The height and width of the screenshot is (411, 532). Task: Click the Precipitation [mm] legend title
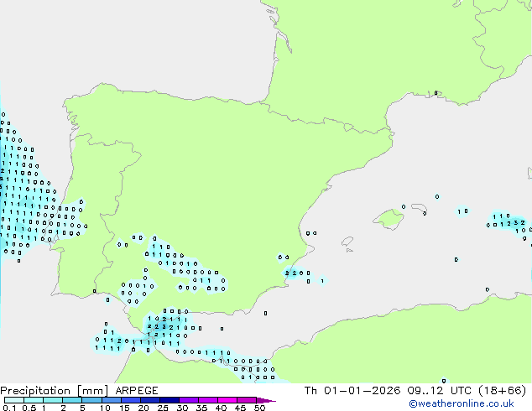point(52,391)
